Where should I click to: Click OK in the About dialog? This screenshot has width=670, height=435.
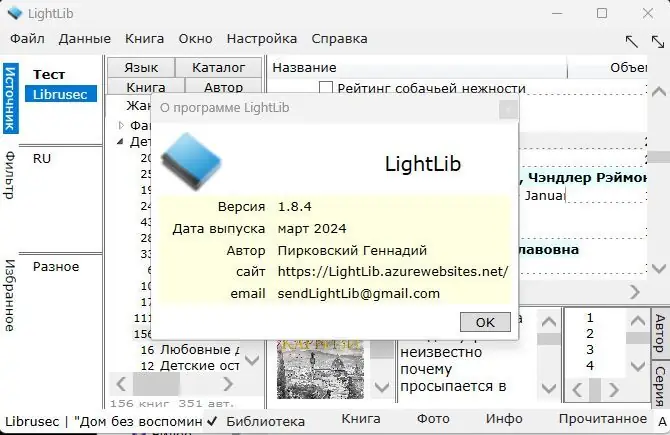485,322
